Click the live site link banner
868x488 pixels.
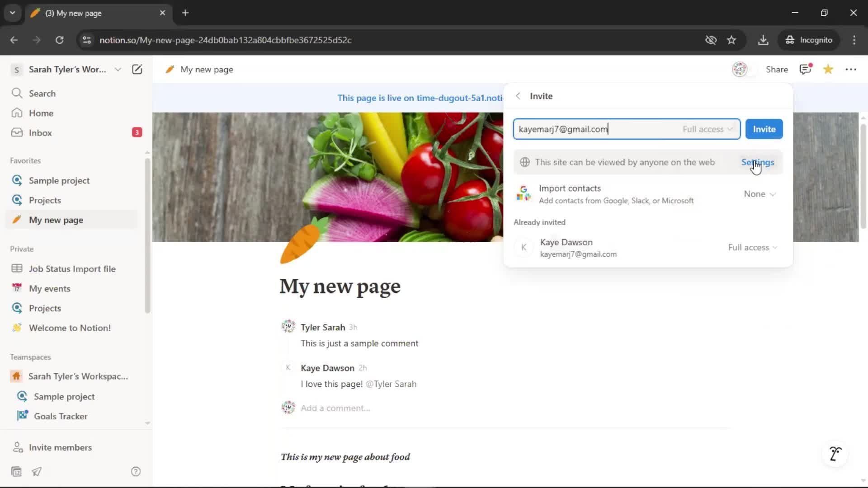pos(420,98)
